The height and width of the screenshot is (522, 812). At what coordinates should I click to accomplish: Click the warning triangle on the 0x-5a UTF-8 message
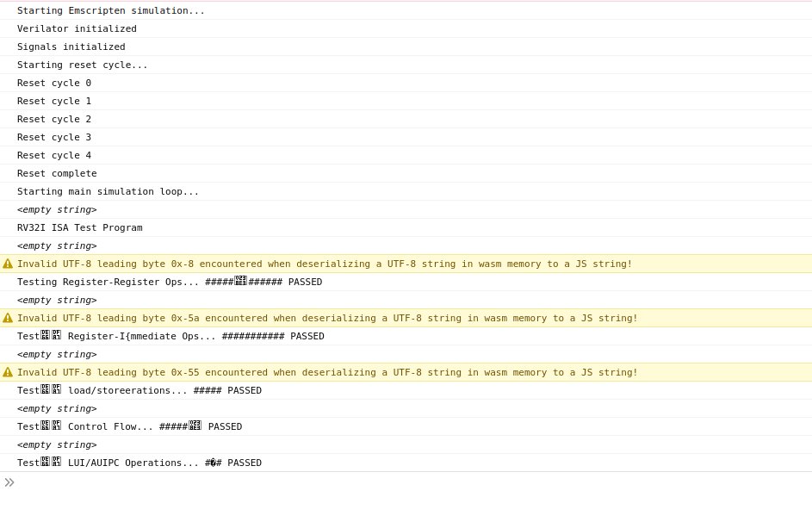tap(8, 318)
